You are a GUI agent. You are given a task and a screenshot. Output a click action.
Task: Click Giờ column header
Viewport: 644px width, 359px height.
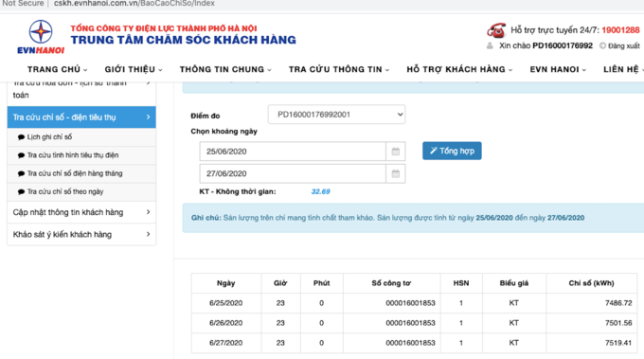[x=280, y=283]
